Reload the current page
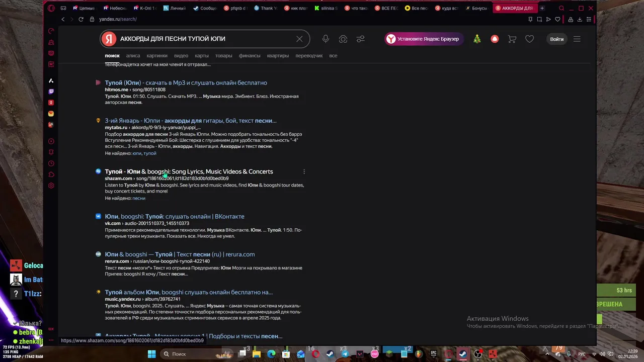This screenshot has width=644, height=362. pos(80,19)
